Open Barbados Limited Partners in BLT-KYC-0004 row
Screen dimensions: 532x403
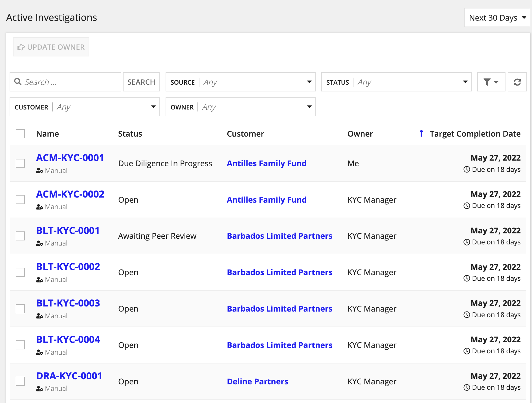click(280, 345)
